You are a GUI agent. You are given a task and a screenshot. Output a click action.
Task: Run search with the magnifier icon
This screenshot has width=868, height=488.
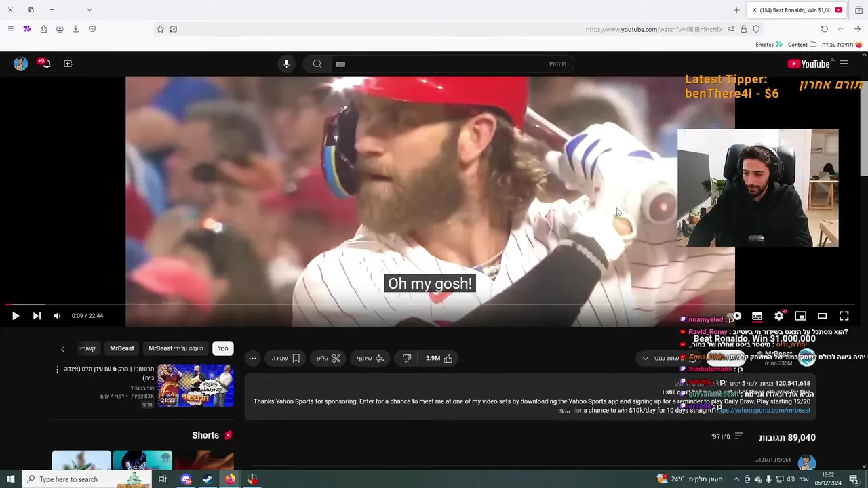[x=317, y=64]
